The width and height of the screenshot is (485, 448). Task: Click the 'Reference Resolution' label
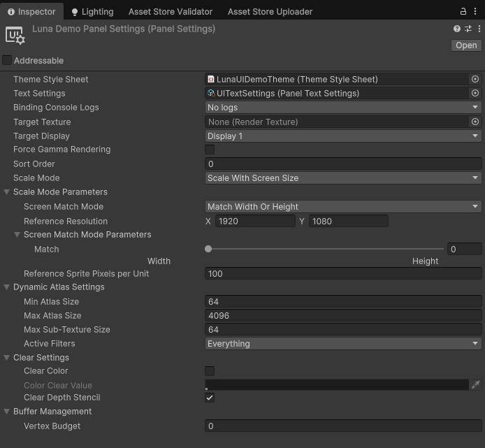point(66,222)
